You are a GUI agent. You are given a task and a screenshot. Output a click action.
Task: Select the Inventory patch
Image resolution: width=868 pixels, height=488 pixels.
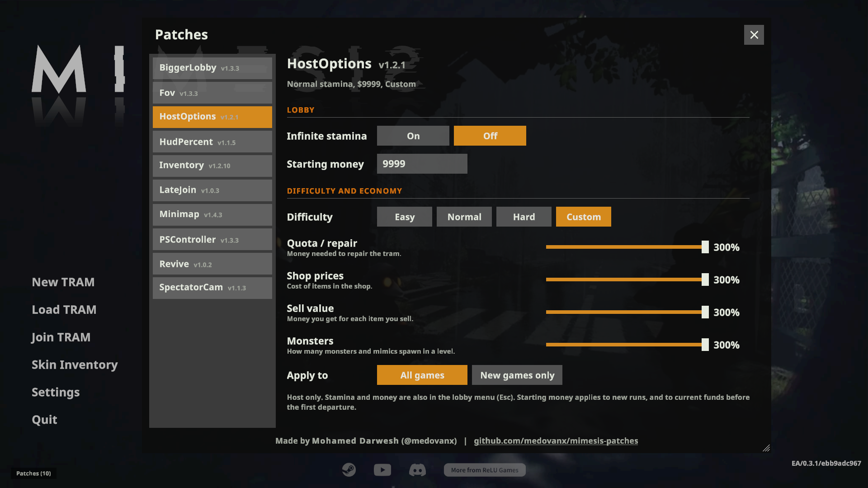(212, 166)
